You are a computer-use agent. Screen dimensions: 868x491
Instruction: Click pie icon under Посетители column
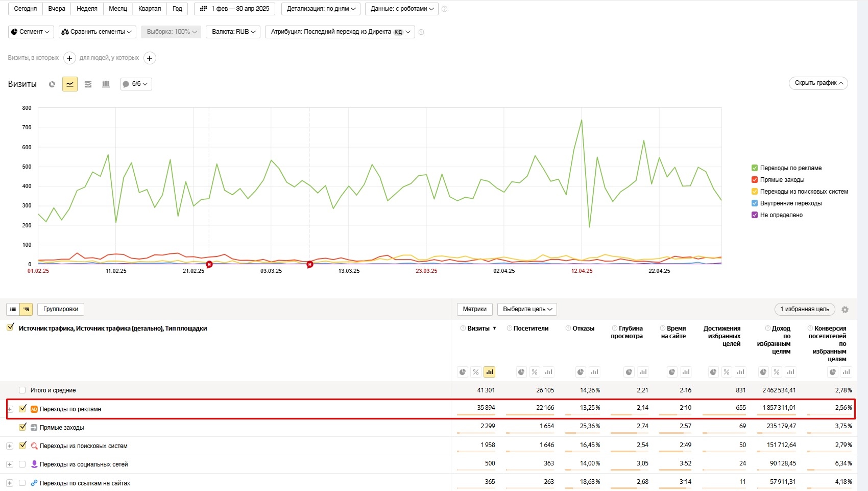521,372
